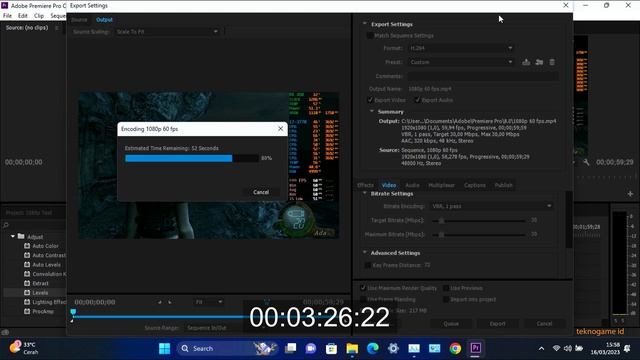Screen dimensions: 640x360
Task: Click the Delete Preset trash icon
Action: (552, 62)
